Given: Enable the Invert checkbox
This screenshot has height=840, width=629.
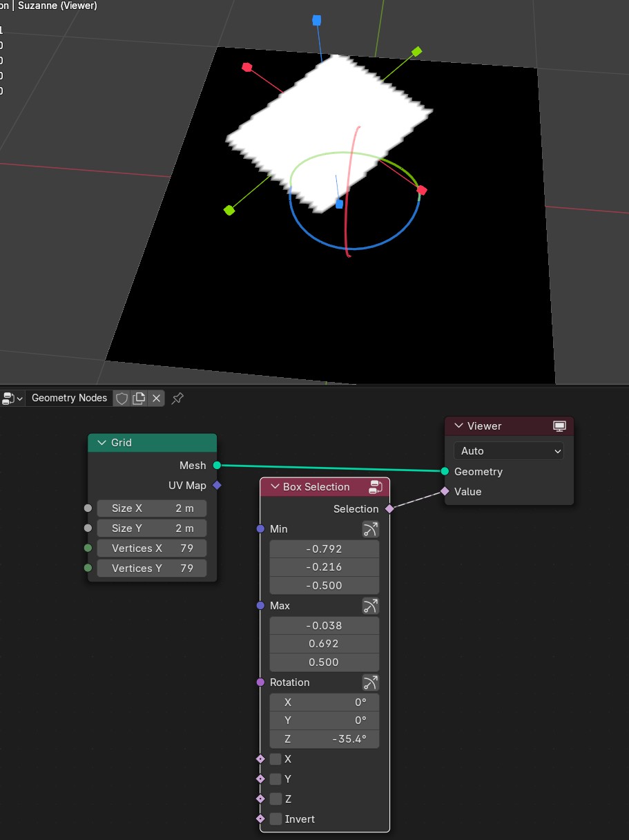Looking at the screenshot, I should (275, 819).
